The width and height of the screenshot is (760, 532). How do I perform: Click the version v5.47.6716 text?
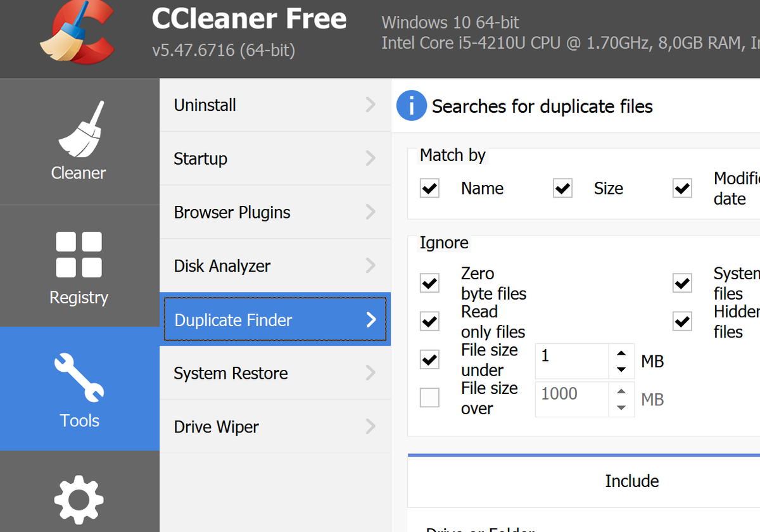[x=224, y=49]
